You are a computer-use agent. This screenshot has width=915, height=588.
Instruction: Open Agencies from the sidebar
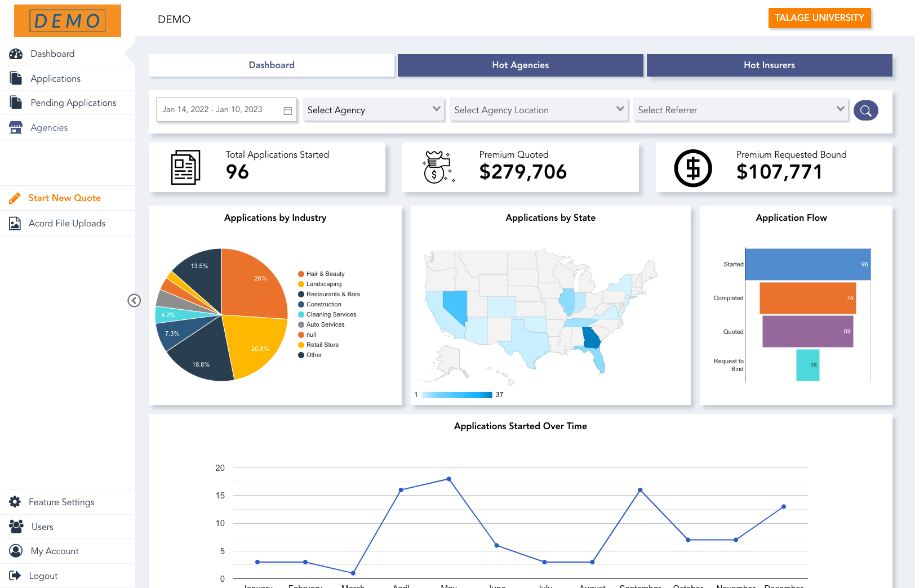(49, 127)
